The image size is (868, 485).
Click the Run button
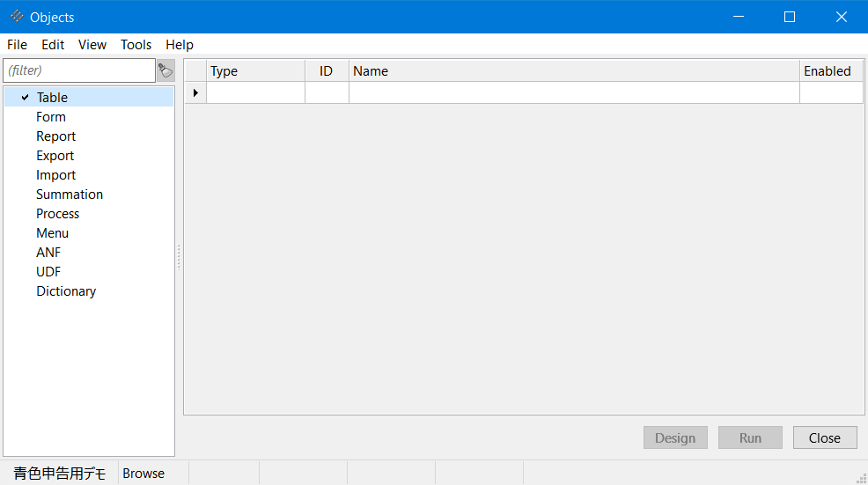click(750, 437)
